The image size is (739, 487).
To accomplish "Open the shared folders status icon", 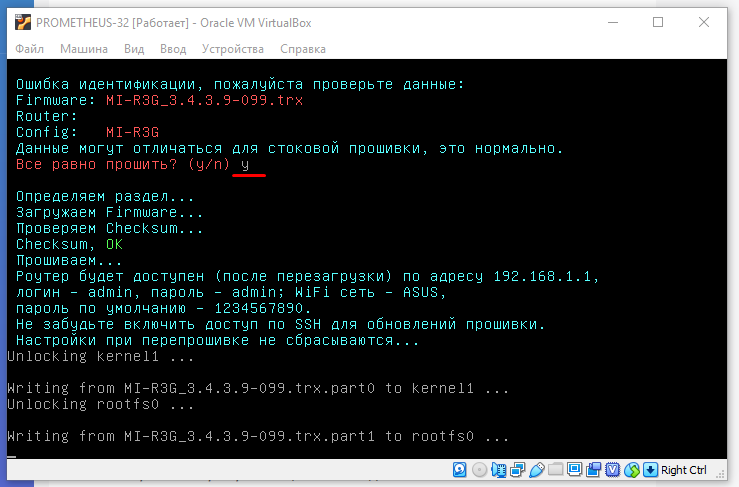I will pos(555,470).
